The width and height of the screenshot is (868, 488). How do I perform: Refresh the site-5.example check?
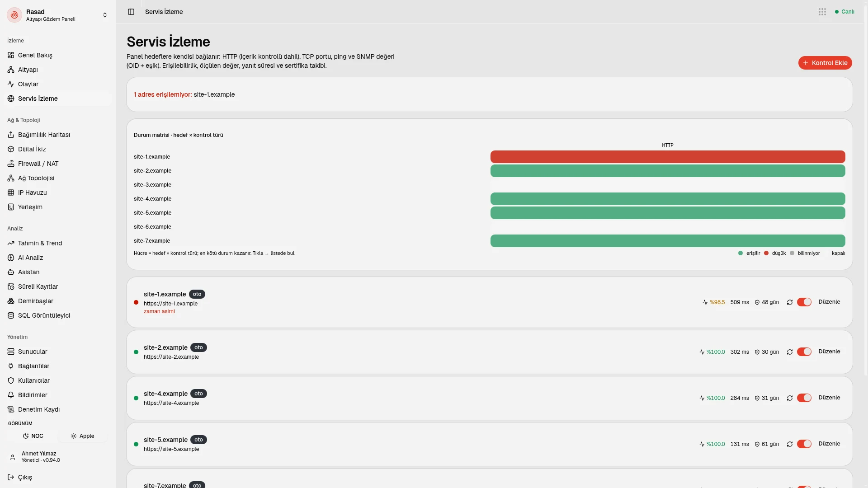pyautogui.click(x=790, y=444)
